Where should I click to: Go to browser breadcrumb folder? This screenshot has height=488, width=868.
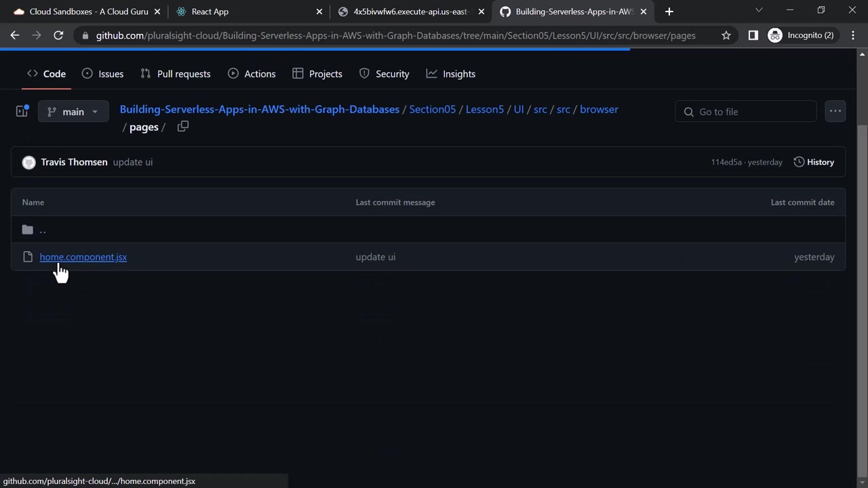[599, 109]
